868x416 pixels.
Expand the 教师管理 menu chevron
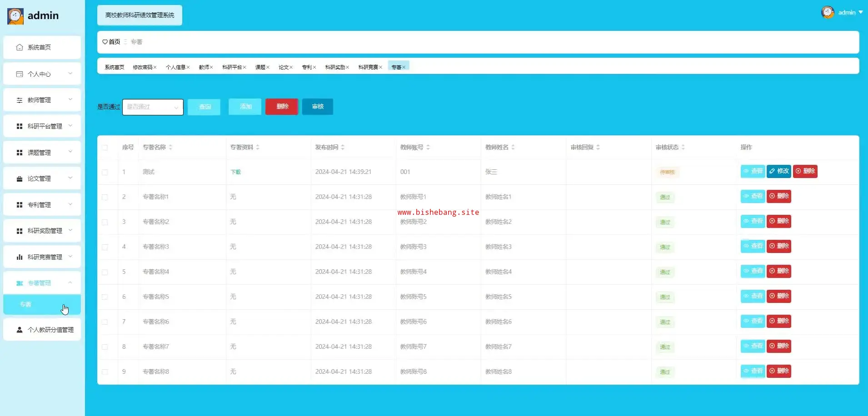[70, 99]
